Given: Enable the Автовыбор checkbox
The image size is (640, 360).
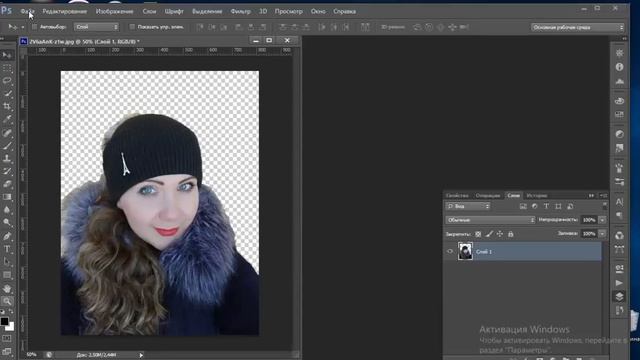Looking at the screenshot, I should [x=34, y=27].
